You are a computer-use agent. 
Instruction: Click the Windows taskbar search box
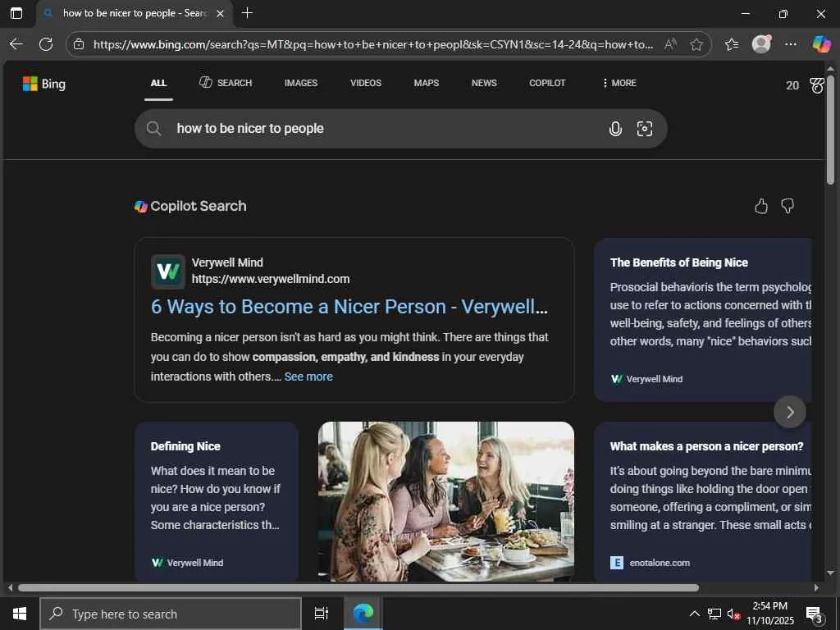coord(171,614)
